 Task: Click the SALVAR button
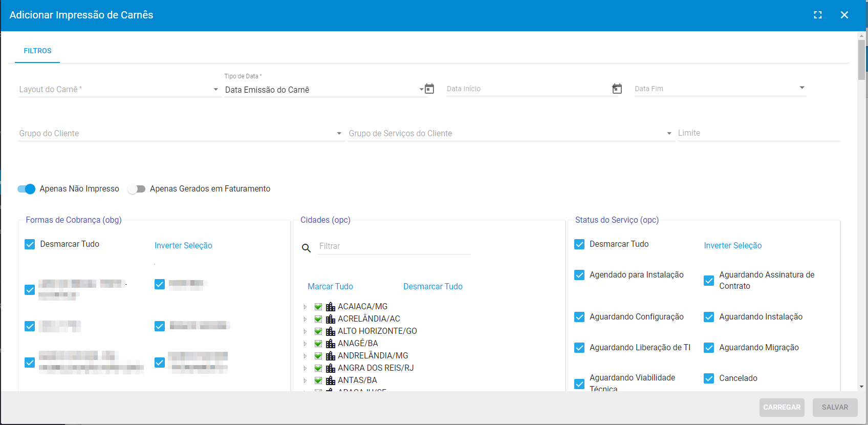835,408
